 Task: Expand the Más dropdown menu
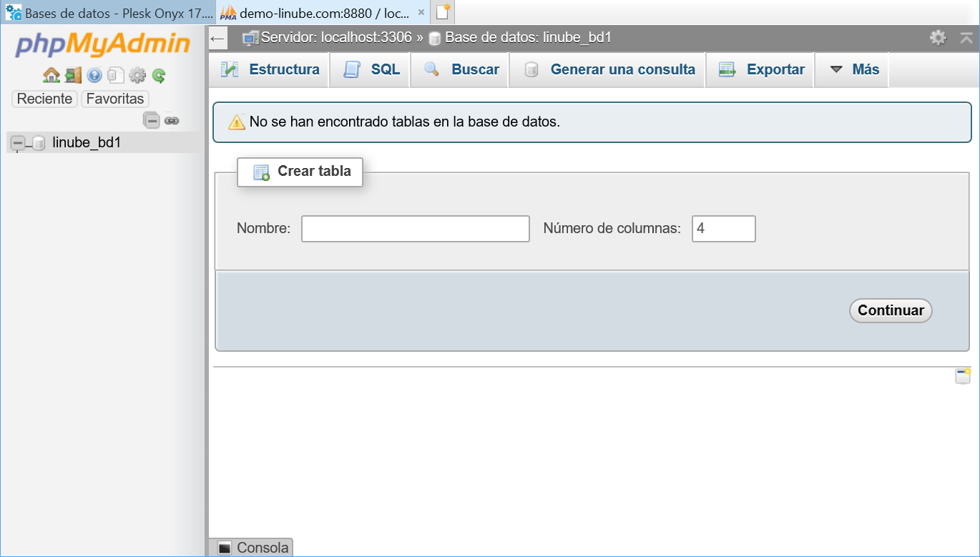coord(853,69)
